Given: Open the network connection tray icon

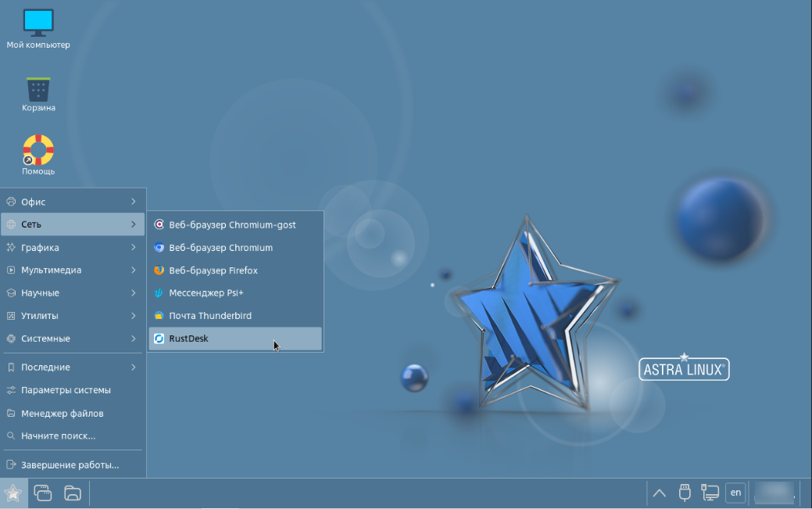Looking at the screenshot, I should [x=710, y=493].
